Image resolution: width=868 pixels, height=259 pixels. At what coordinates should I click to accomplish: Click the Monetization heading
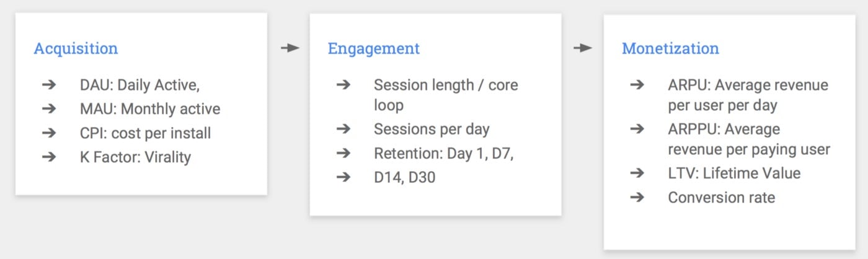pos(670,48)
